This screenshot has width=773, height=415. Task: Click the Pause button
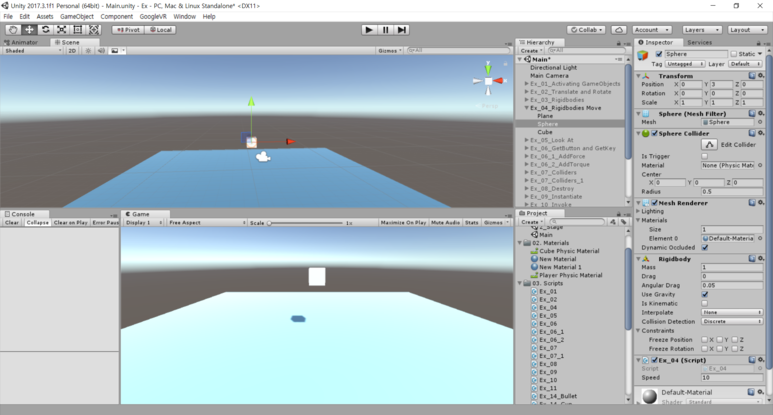click(386, 30)
